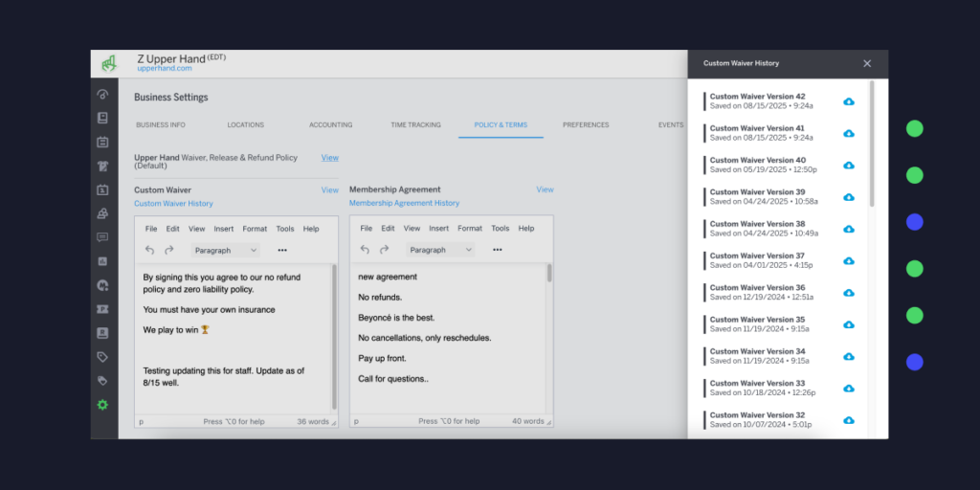
Task: Show more toolbar options in Membership Agreement editor
Action: (498, 250)
